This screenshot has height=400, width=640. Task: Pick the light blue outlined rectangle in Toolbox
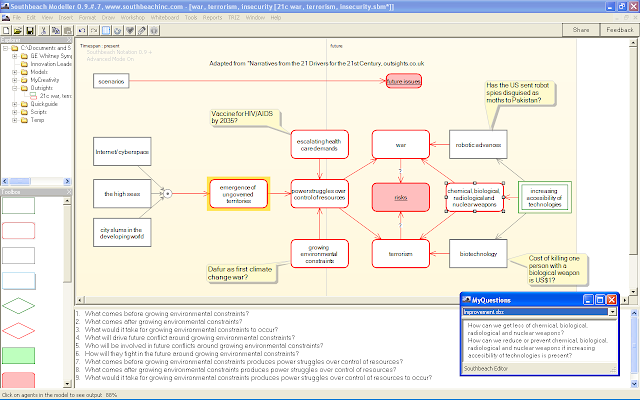click(18, 281)
